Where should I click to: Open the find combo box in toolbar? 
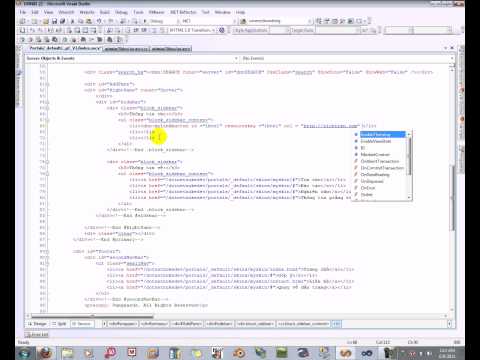point(278,21)
